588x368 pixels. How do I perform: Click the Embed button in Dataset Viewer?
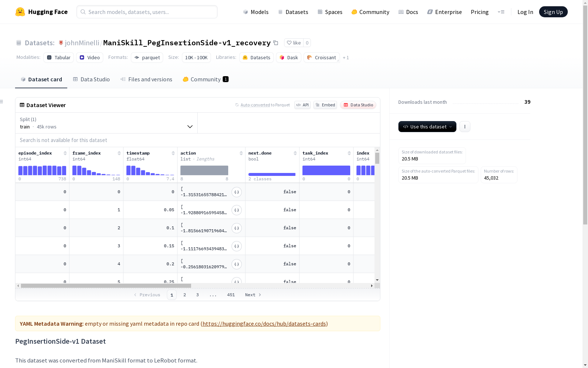point(325,105)
